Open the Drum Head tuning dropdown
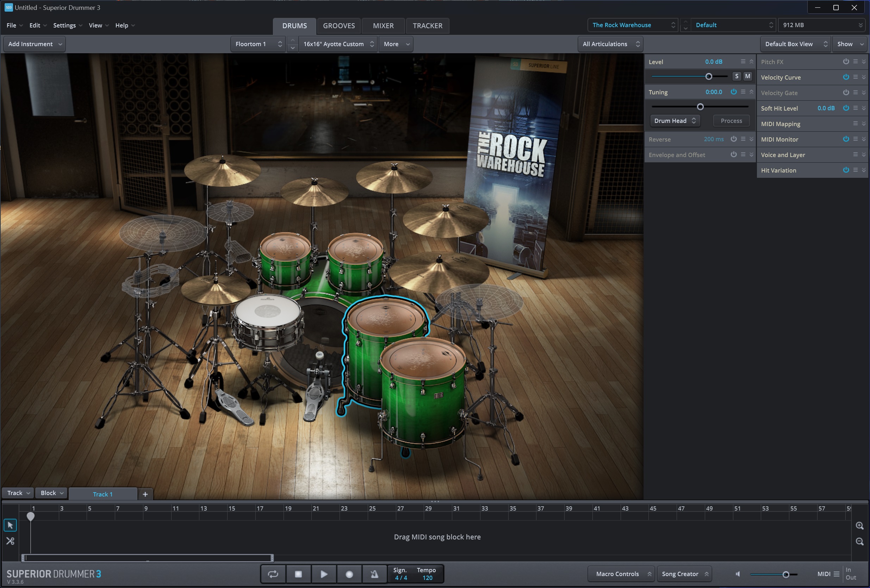This screenshot has width=870, height=588. [x=675, y=120]
